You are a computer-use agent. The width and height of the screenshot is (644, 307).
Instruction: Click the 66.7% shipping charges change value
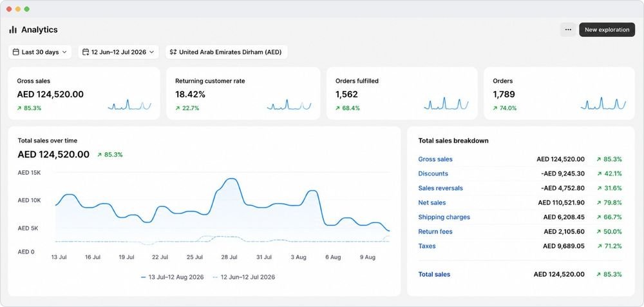[x=609, y=217]
